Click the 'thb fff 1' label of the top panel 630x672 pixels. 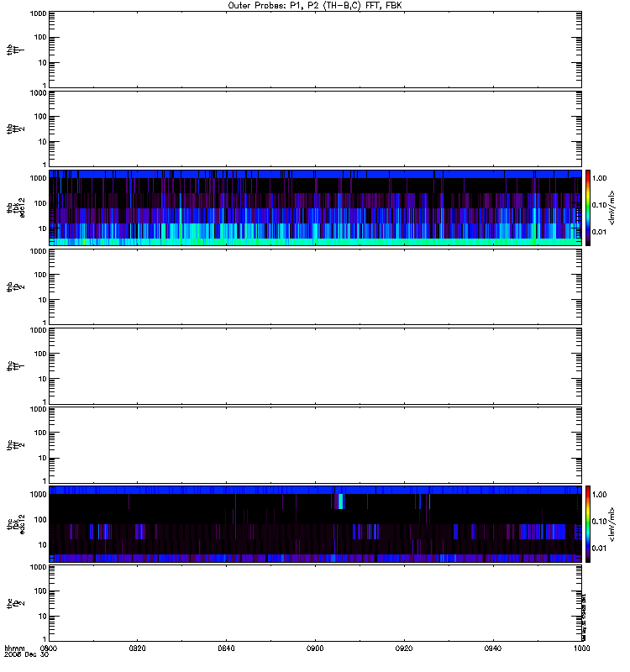(x=15, y=50)
